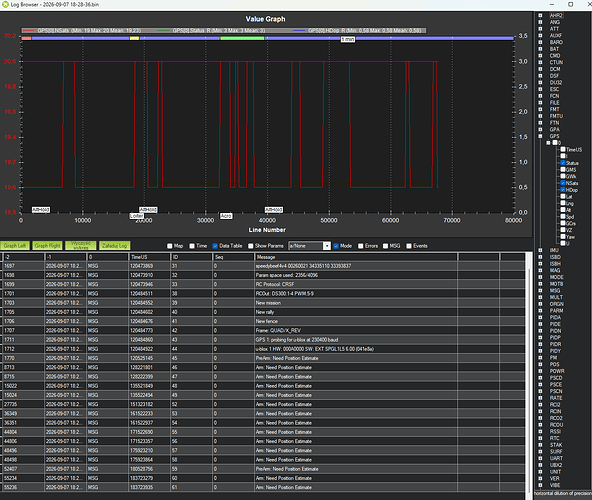
Task: Check the GPS GWk field
Action: (563, 176)
